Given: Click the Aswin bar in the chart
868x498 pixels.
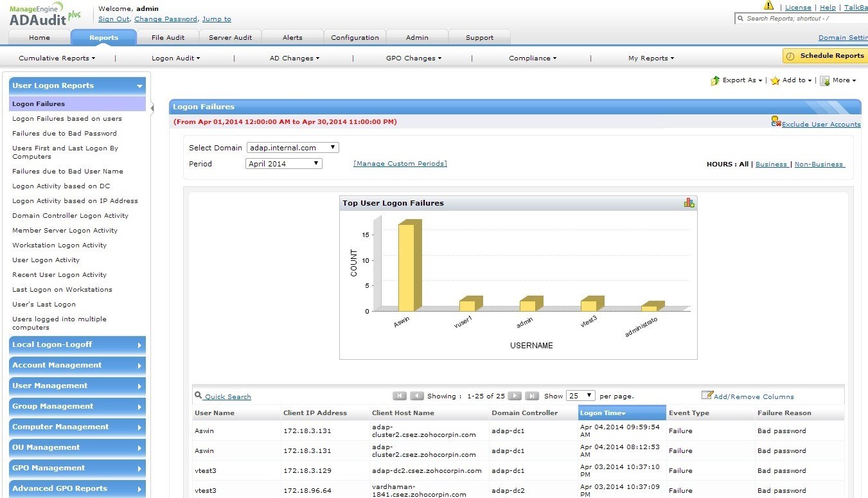Looking at the screenshot, I should [406, 267].
